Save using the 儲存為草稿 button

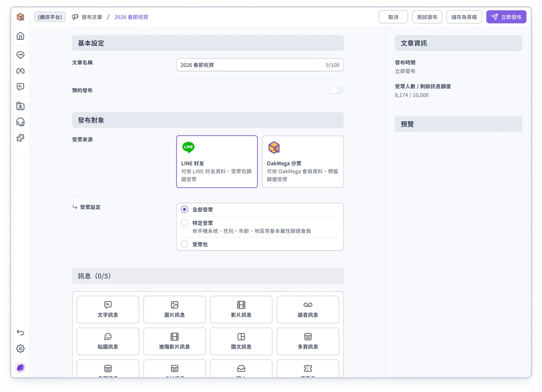[x=464, y=17]
